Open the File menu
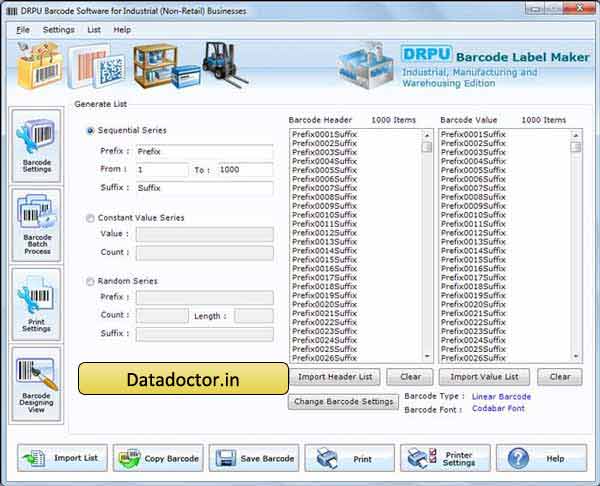This screenshot has width=600, height=486. [23, 29]
